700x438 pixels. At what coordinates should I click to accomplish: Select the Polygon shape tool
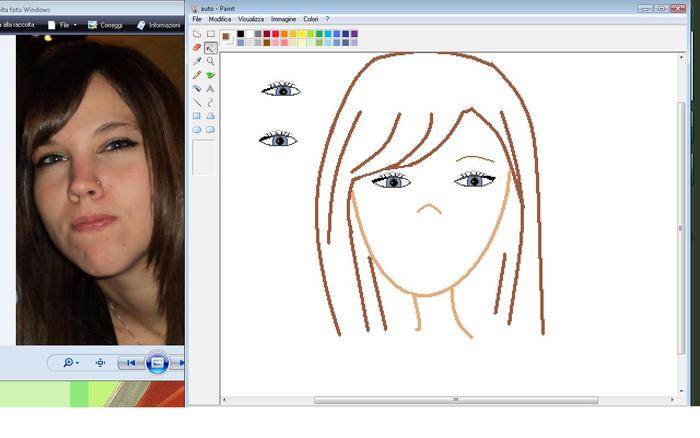pyautogui.click(x=210, y=116)
